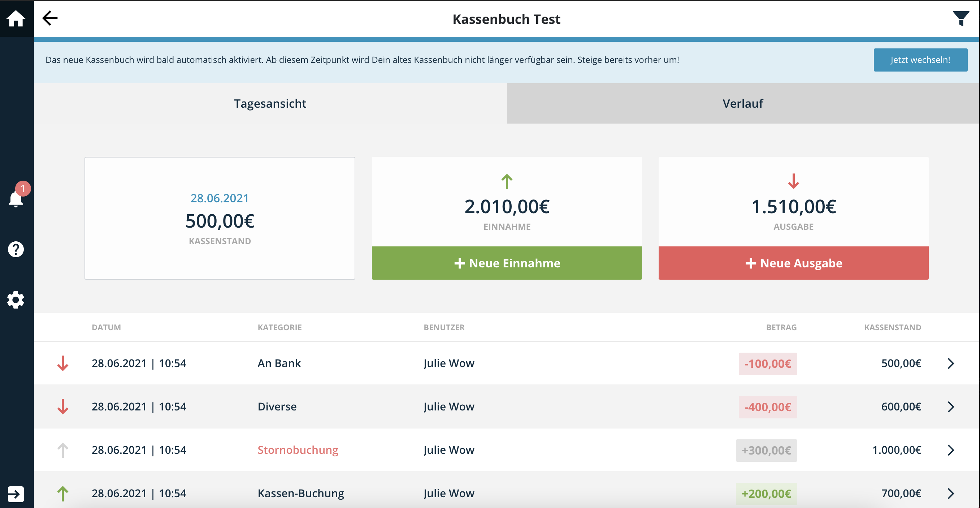This screenshot has width=980, height=508.
Task: Click 600,00€ Kassenstand value in table
Action: tap(901, 407)
